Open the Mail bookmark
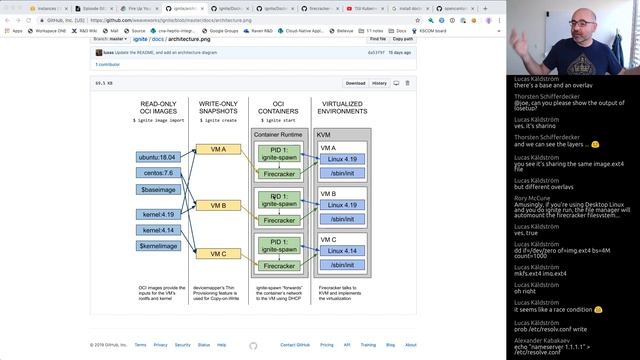 tap(111, 31)
